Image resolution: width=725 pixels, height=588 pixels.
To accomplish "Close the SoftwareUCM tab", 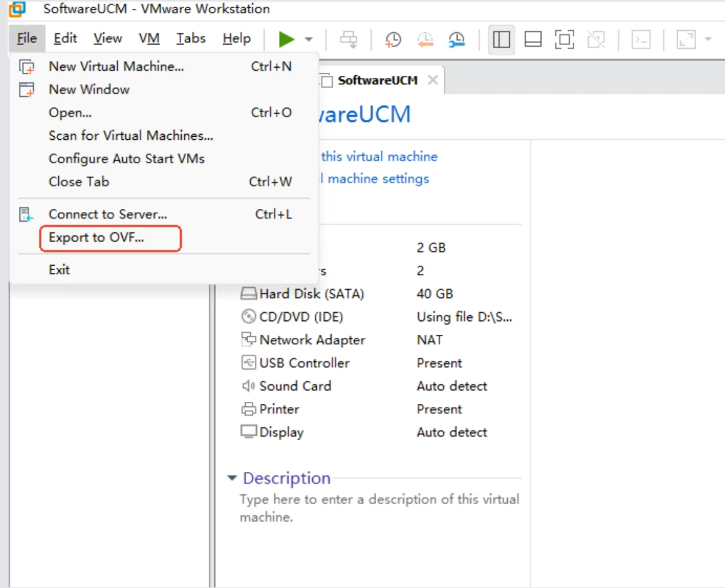I will [x=432, y=80].
